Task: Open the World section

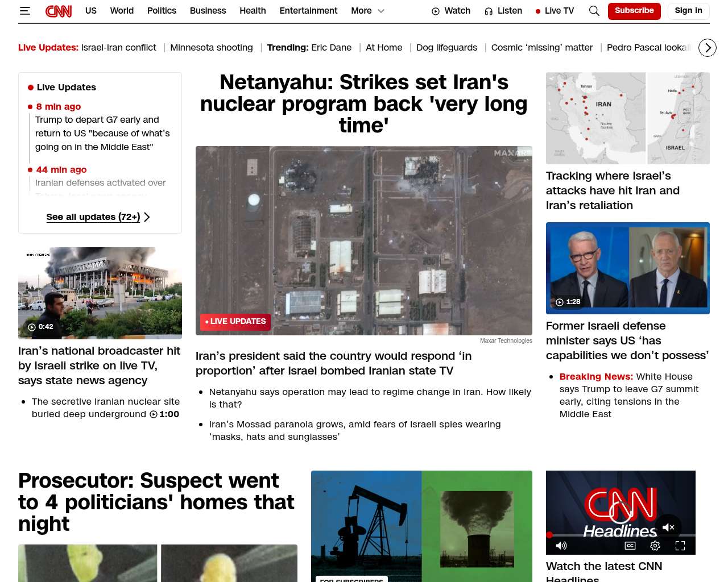Action: click(x=122, y=11)
